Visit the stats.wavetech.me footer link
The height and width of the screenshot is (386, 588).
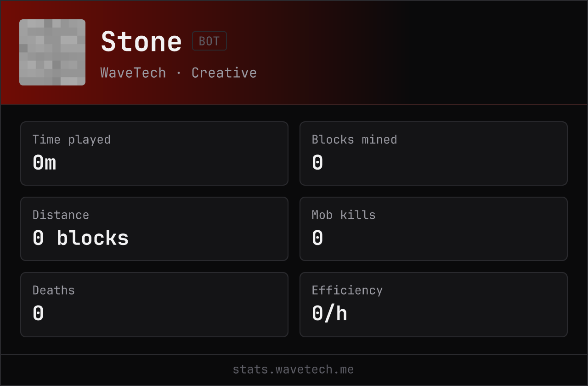(x=294, y=369)
